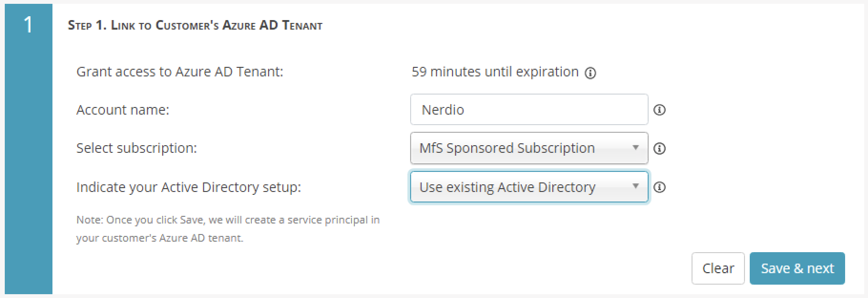
Task: Click info icon beside Active Directory setup
Action: click(x=660, y=187)
